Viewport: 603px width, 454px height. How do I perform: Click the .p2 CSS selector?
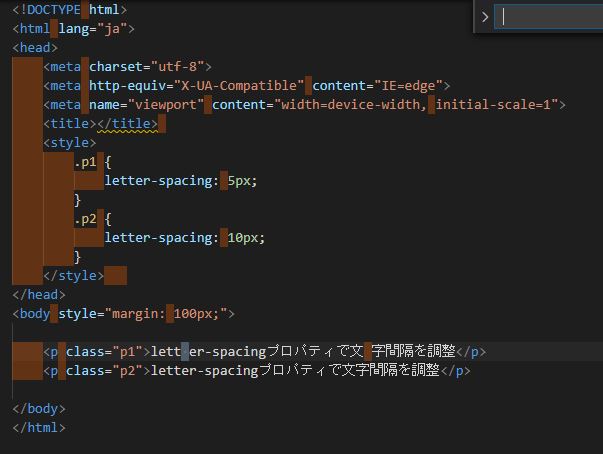(85, 219)
